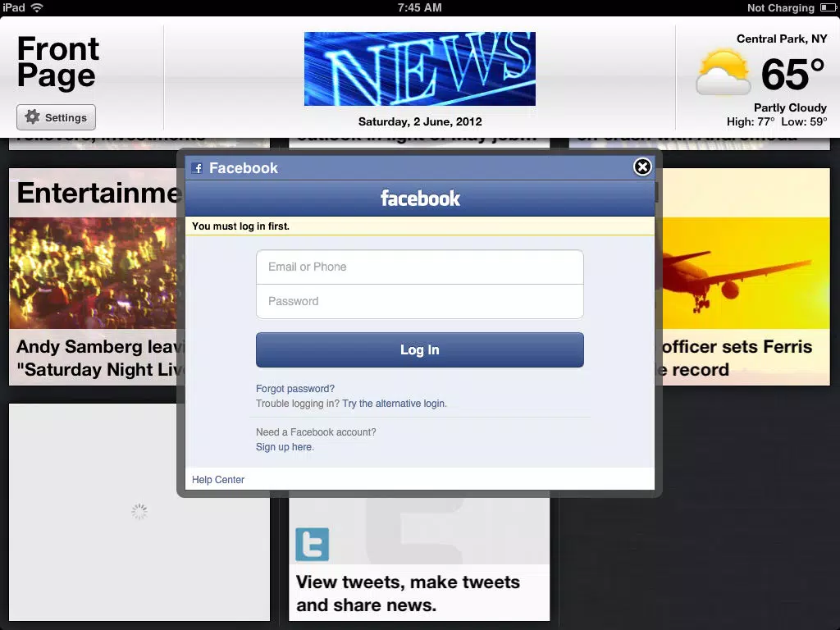Follow the Sign up here link
840x630 pixels.
pos(285,447)
